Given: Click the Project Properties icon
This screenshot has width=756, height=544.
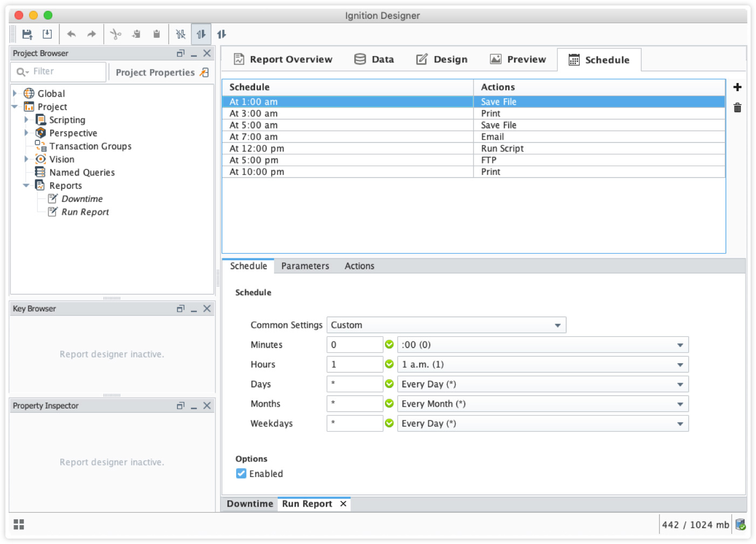Looking at the screenshot, I should coord(204,72).
